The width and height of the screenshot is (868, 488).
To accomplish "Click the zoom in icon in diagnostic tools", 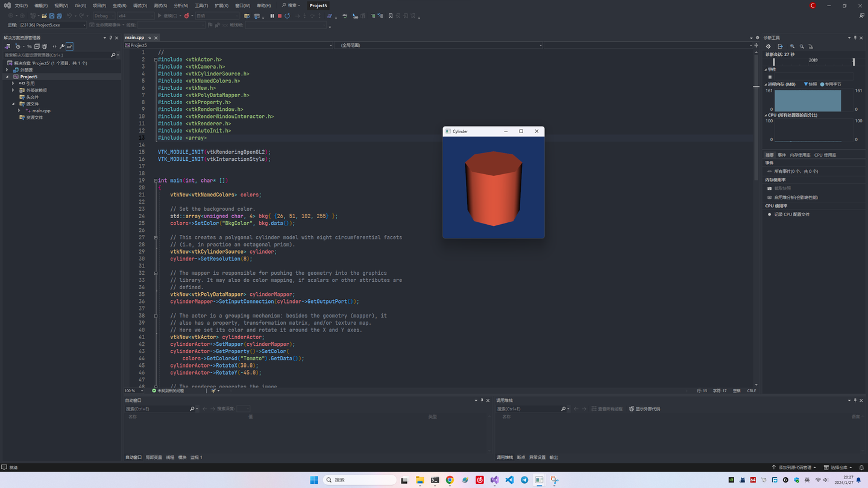I will pyautogui.click(x=792, y=46).
